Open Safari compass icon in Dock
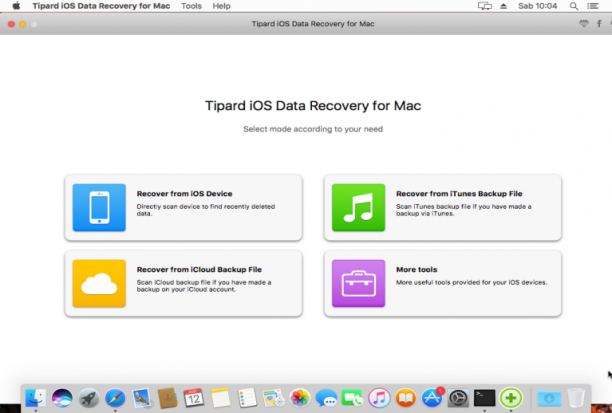Viewport: 612px width, 413px height. tap(115, 398)
